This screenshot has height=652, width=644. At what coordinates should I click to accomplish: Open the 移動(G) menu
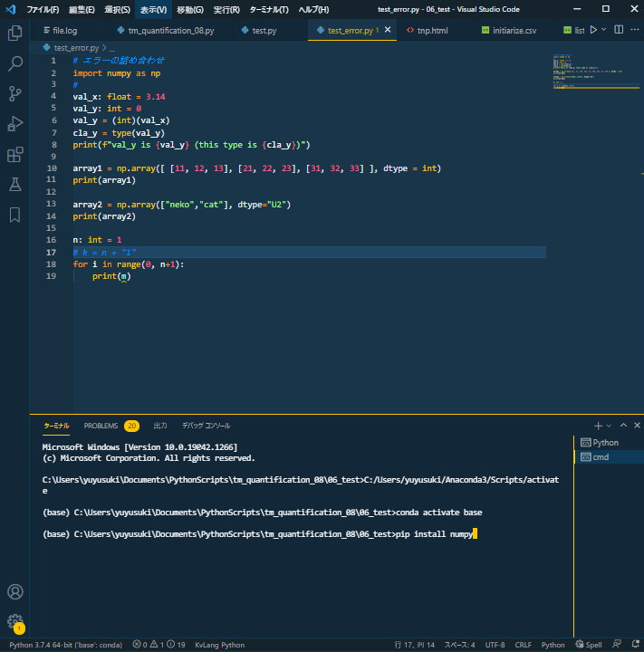coord(190,9)
